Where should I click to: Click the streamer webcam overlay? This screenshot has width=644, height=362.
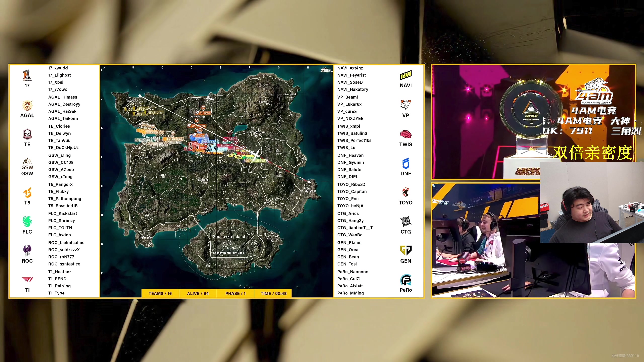tap(592, 203)
